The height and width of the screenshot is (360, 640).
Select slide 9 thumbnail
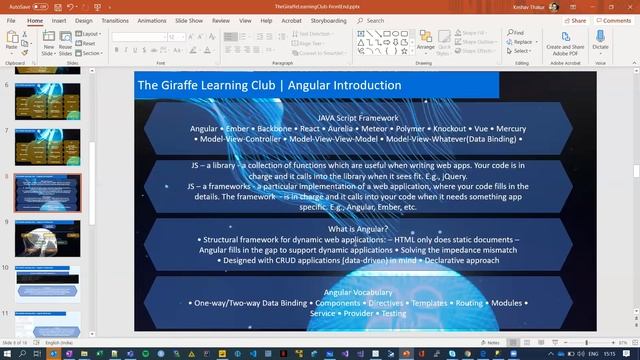coord(47,239)
